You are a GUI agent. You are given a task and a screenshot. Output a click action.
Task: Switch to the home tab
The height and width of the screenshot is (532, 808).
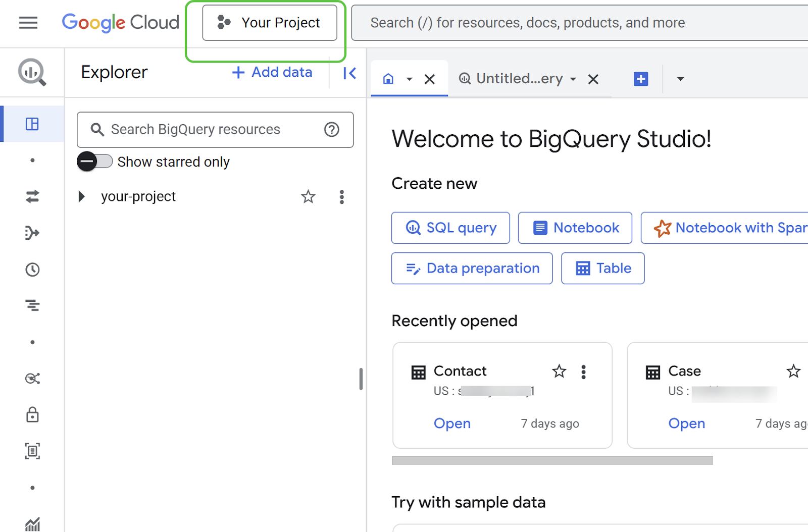coord(388,79)
